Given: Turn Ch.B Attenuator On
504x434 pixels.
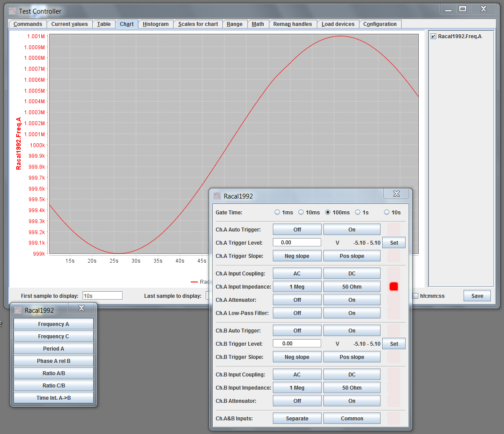Looking at the screenshot, I should point(352,401).
